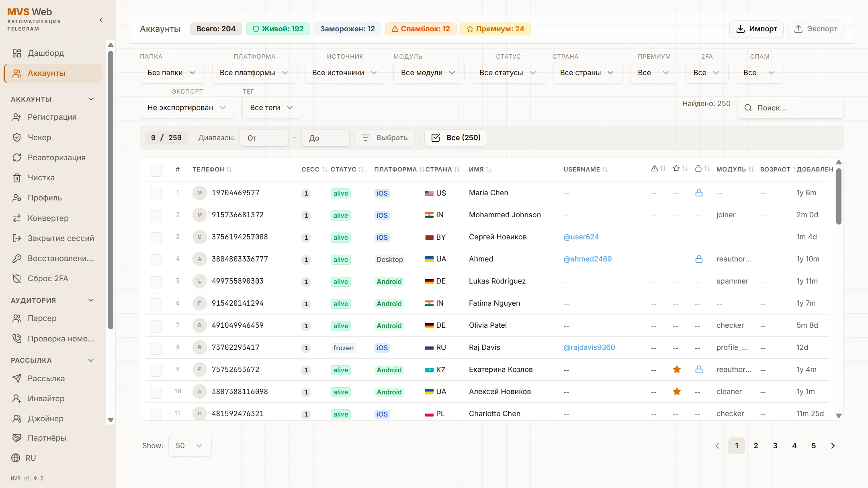The width and height of the screenshot is (868, 488).
Task: Open the 'Все платформы' platform dropdown
Action: (254, 73)
